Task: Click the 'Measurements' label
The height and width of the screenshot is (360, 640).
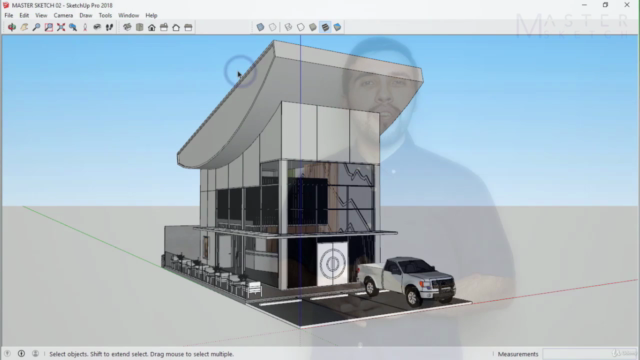Action: coord(518,354)
